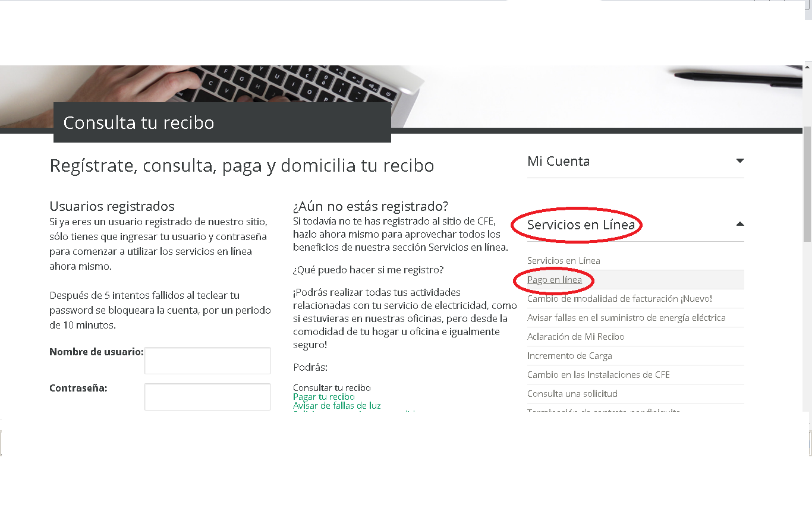Open the Incremento de Carga link

569,355
